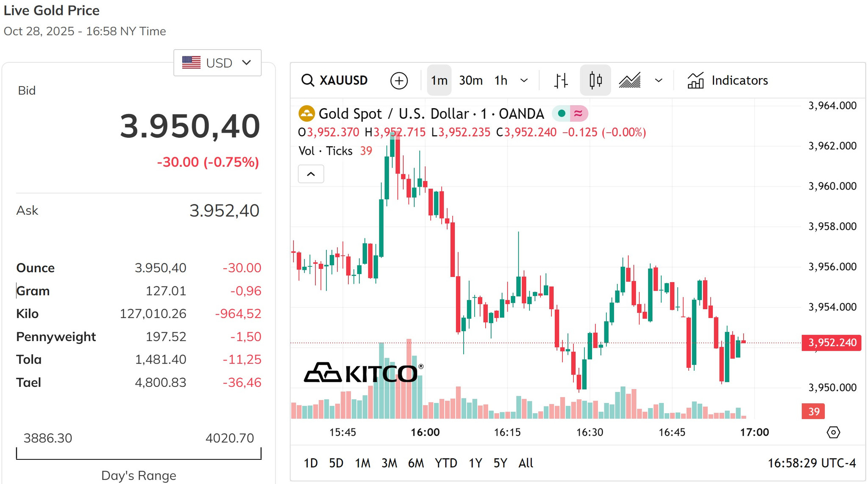The height and width of the screenshot is (484, 868).
Task: Open the Indicators panel
Action: click(x=728, y=80)
